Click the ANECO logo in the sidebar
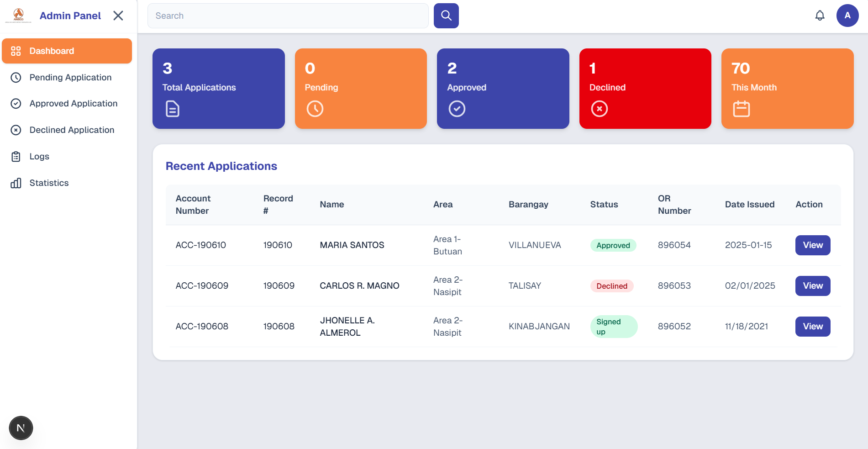This screenshot has width=868, height=449. point(18,15)
